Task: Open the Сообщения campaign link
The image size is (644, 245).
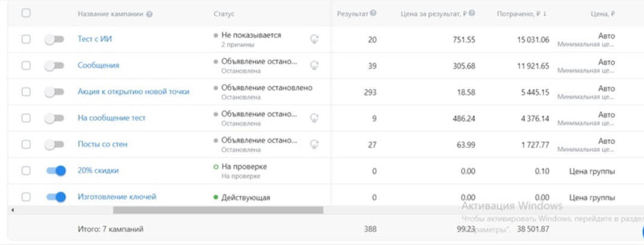Action: pos(98,66)
